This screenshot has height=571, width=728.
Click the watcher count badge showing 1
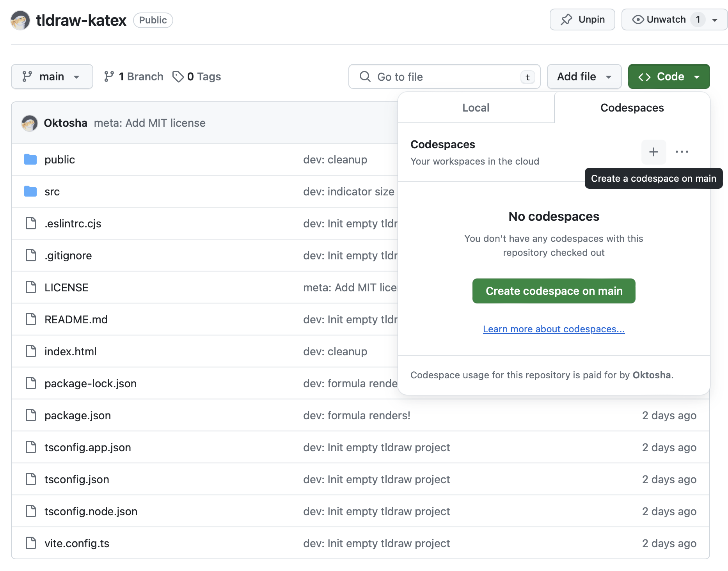[698, 20]
